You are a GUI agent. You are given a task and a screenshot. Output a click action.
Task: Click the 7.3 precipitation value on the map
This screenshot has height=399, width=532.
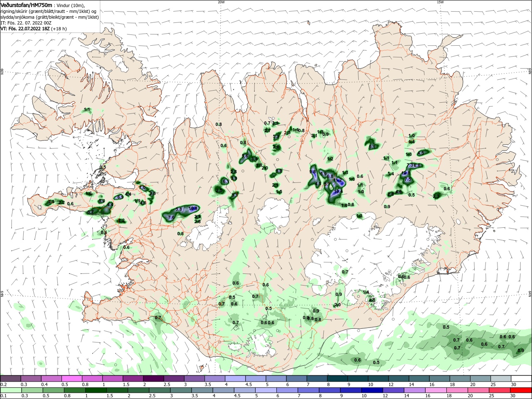point(410,165)
